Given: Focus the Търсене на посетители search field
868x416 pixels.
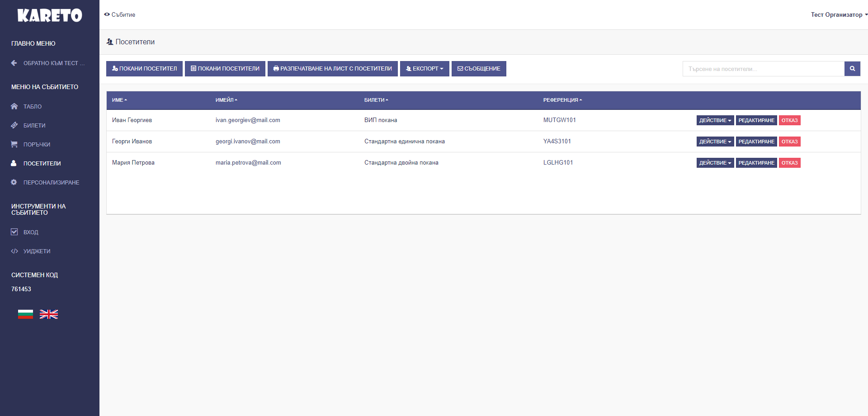Looking at the screenshot, I should 763,69.
